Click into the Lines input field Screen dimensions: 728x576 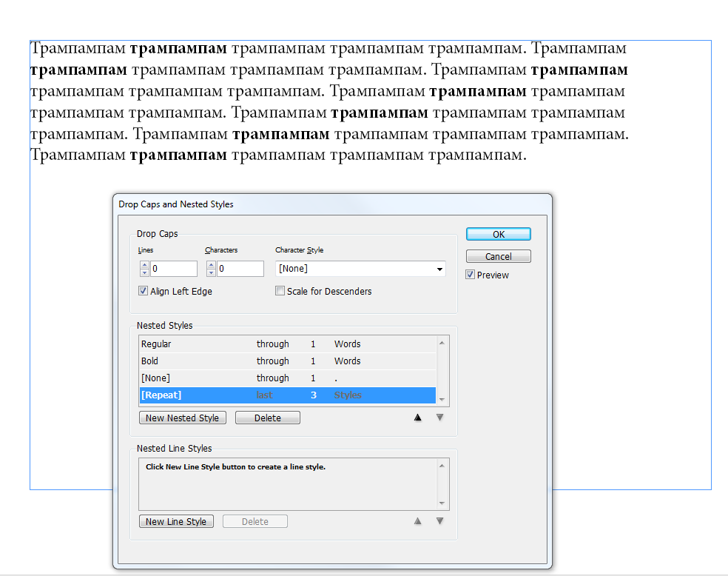click(x=174, y=269)
